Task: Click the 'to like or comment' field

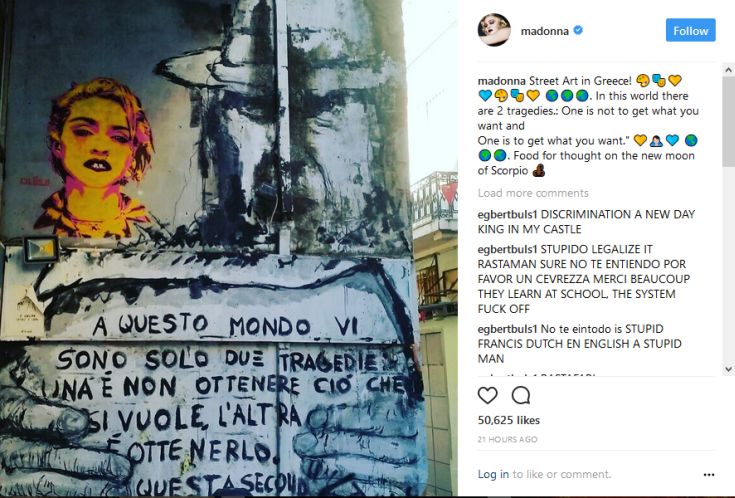Action: tap(562, 474)
